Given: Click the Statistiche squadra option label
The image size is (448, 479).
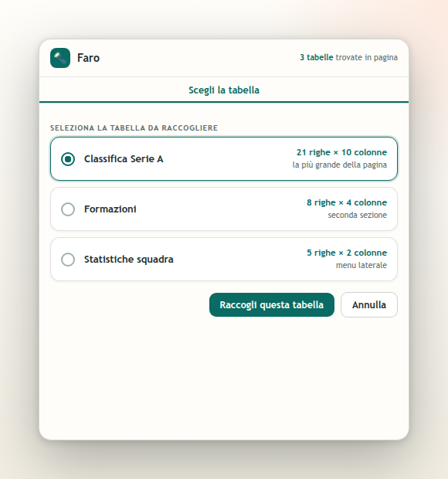Looking at the screenshot, I should point(128,260).
